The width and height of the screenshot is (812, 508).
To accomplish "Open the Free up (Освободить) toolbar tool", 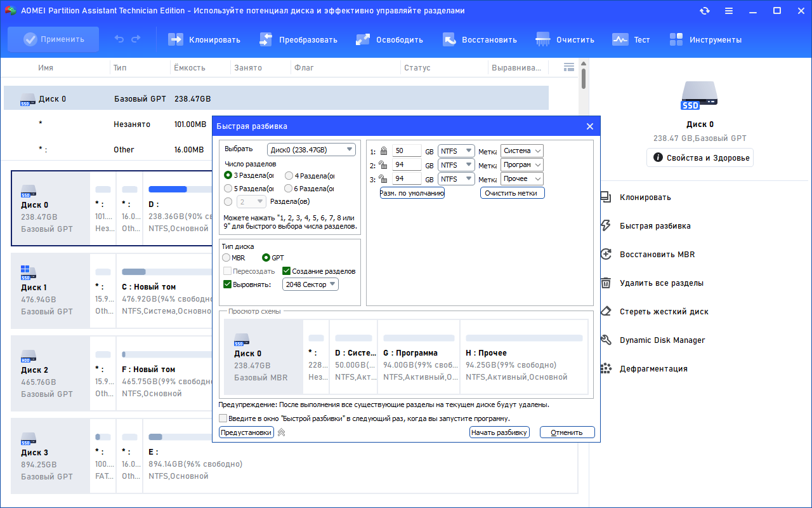I will click(x=390, y=39).
